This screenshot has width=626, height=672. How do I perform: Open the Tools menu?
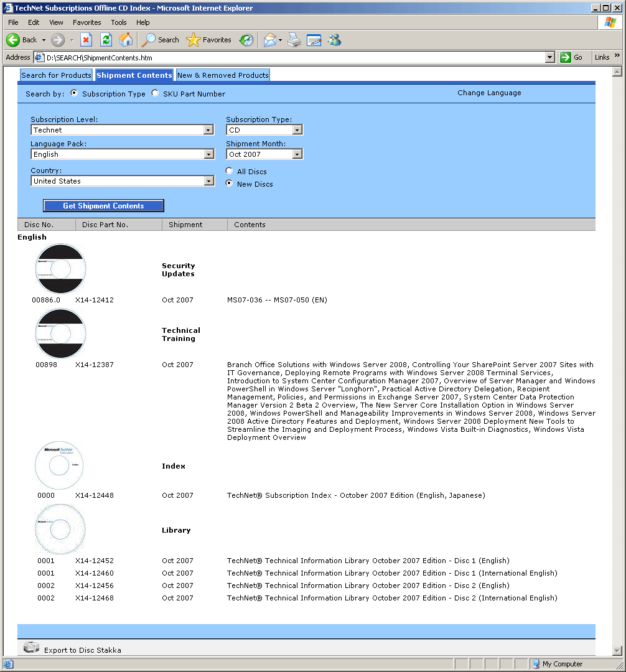pyautogui.click(x=119, y=22)
